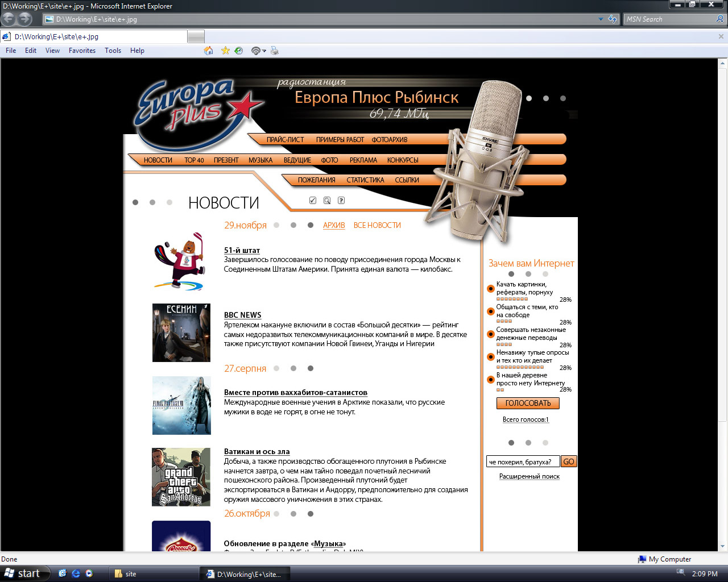The width and height of the screenshot is (728, 582).
Task: Expand the address bar history dropdown
Action: point(601,19)
